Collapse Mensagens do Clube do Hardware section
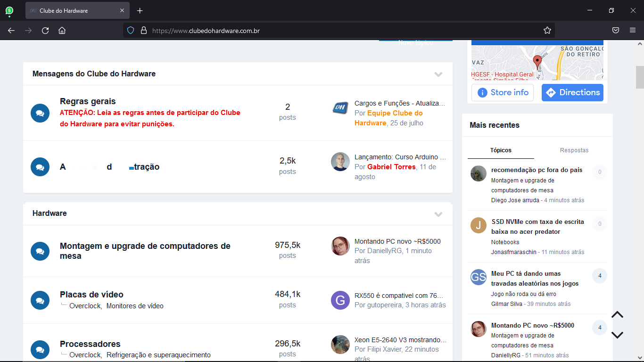This screenshot has height=362, width=644. pyautogui.click(x=438, y=74)
